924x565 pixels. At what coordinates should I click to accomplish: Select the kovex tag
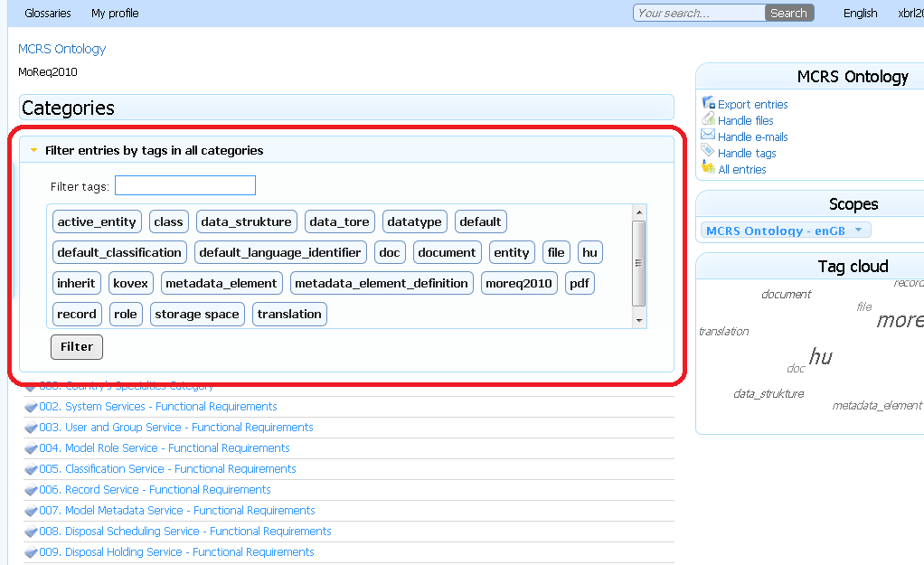pyautogui.click(x=131, y=283)
